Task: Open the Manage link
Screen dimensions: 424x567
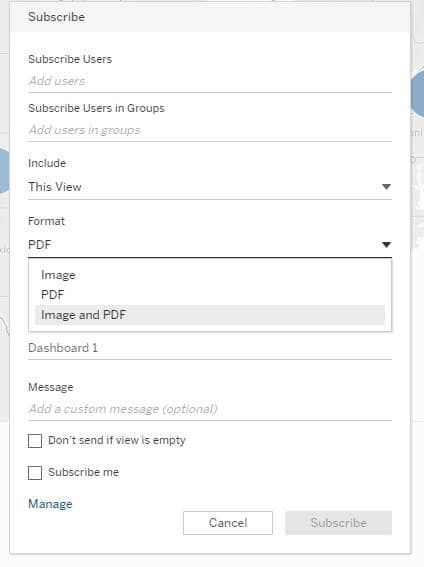Action: [x=50, y=504]
